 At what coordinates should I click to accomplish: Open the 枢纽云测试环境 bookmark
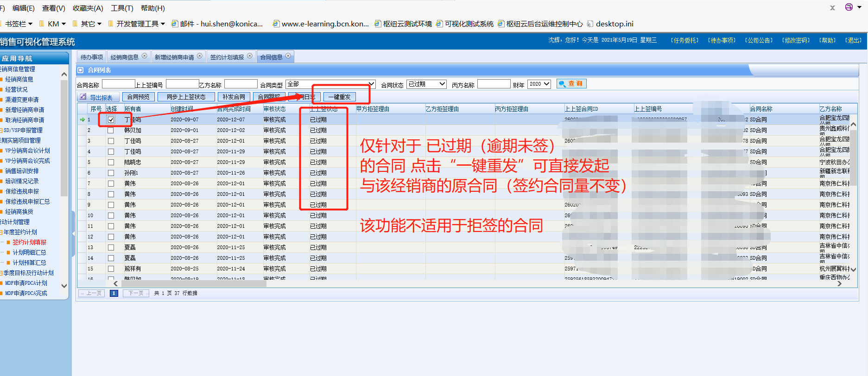(403, 24)
